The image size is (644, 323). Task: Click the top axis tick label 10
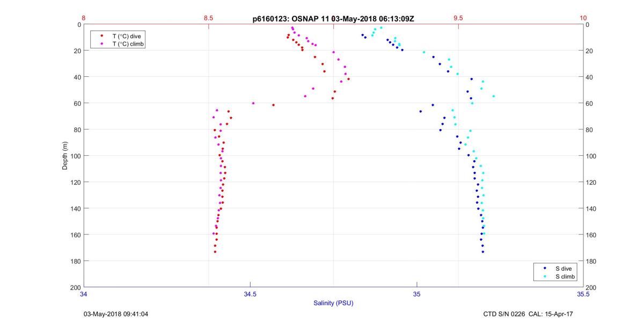(x=583, y=18)
